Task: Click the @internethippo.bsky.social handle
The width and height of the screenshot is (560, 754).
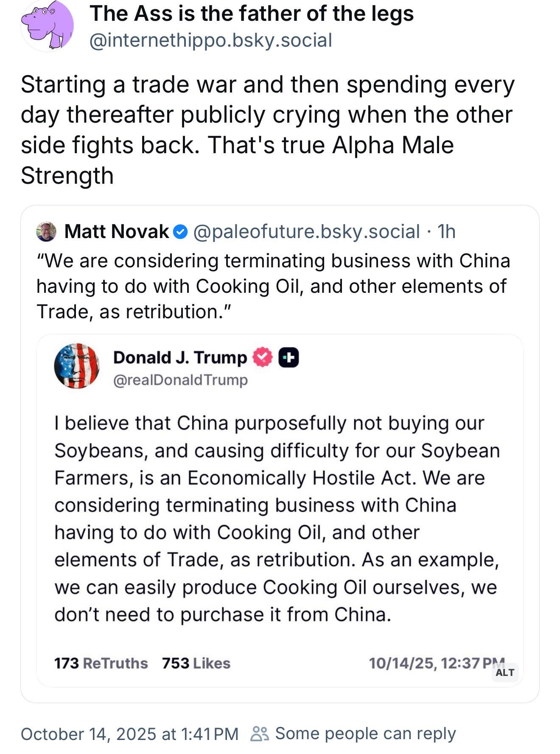Action: pyautogui.click(x=210, y=41)
